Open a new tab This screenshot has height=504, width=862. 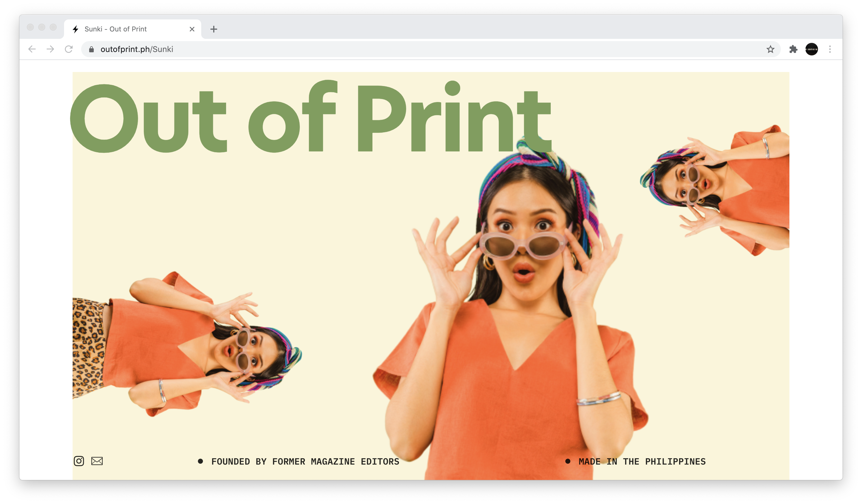click(214, 29)
